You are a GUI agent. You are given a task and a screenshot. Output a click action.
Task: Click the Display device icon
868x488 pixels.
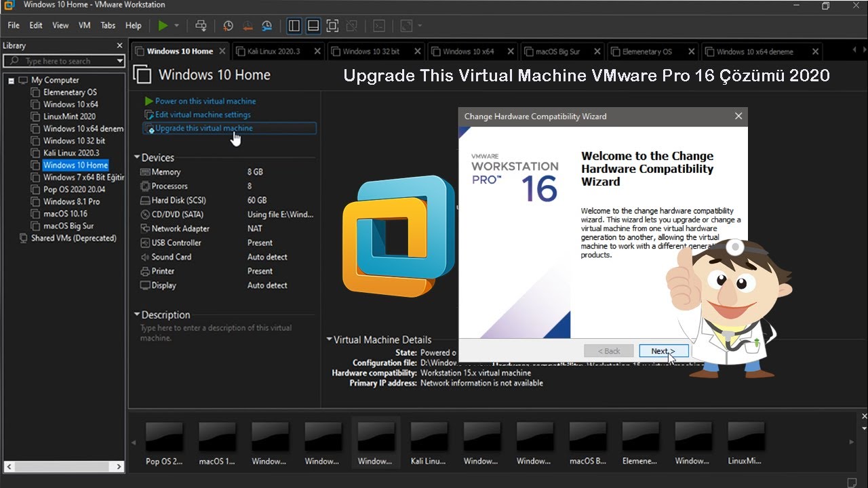pyautogui.click(x=144, y=286)
